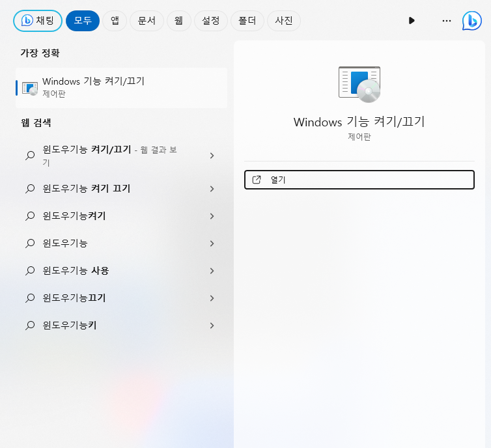The height and width of the screenshot is (448, 491).
Task: Switch to the 설정 filter tab
Action: (211, 21)
